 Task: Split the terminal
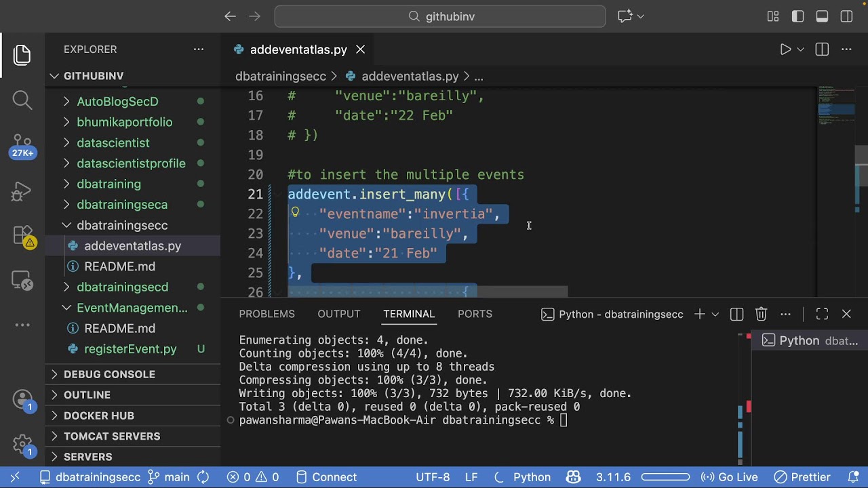click(x=736, y=314)
